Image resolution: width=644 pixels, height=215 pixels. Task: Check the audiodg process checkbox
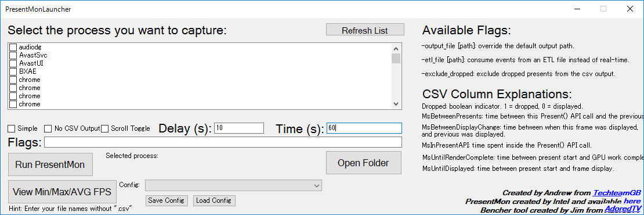(x=13, y=47)
